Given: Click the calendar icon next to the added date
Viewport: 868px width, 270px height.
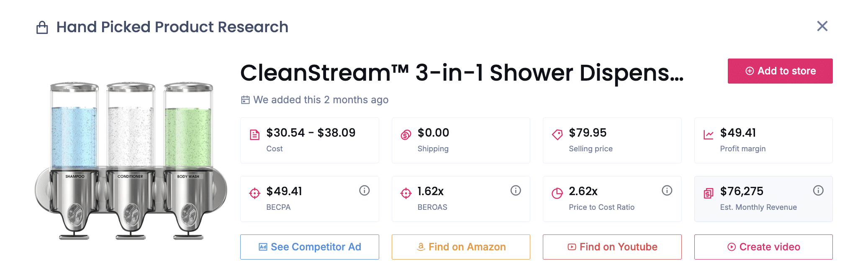Looking at the screenshot, I should coord(245,100).
